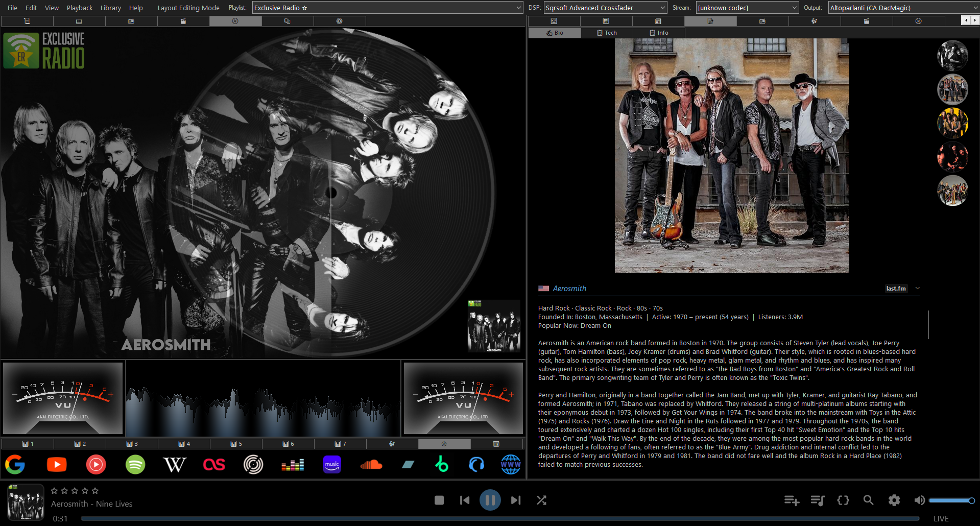980x526 pixels.
Task: Rate track with first star
Action: 54,491
